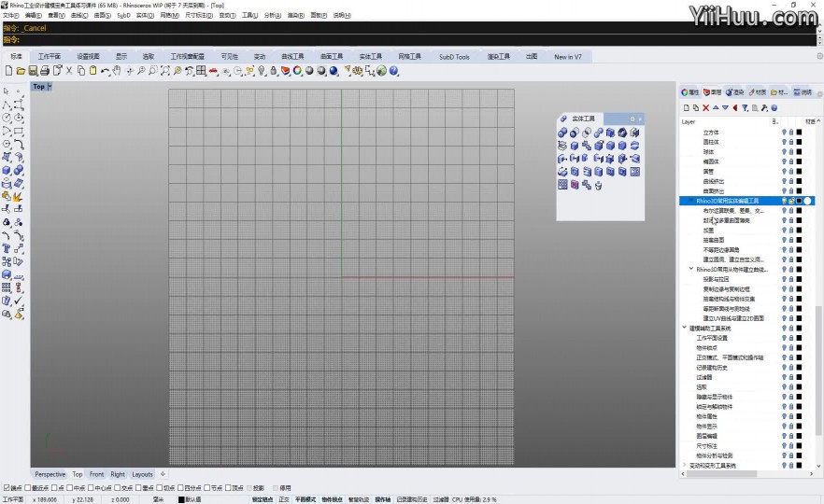Click the four-viewport layout icon
Viewport: 824px width, 504px height.
tap(201, 70)
